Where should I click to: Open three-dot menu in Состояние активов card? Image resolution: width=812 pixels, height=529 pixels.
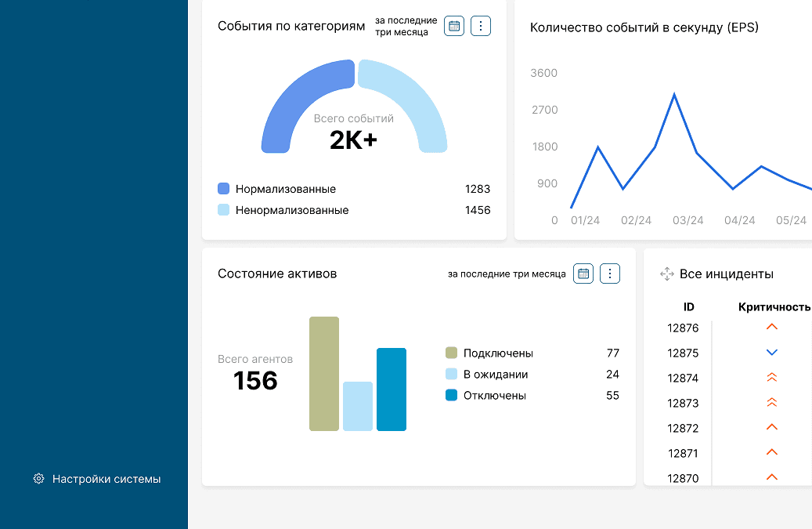point(610,274)
